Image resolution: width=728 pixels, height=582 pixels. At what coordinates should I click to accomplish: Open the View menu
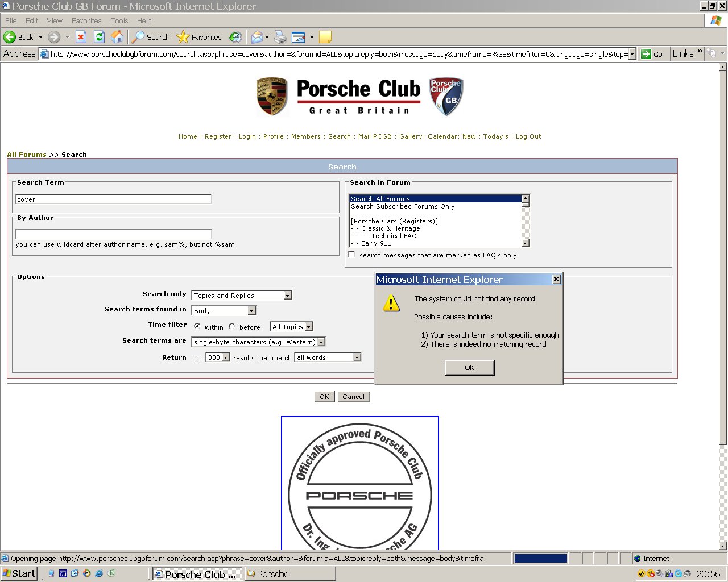[x=55, y=20]
